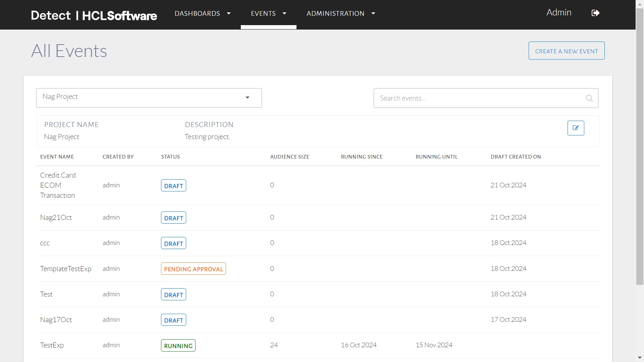Open the Credit Card ECOM Transaction event
Viewport: 644px width, 362px height.
[58, 185]
